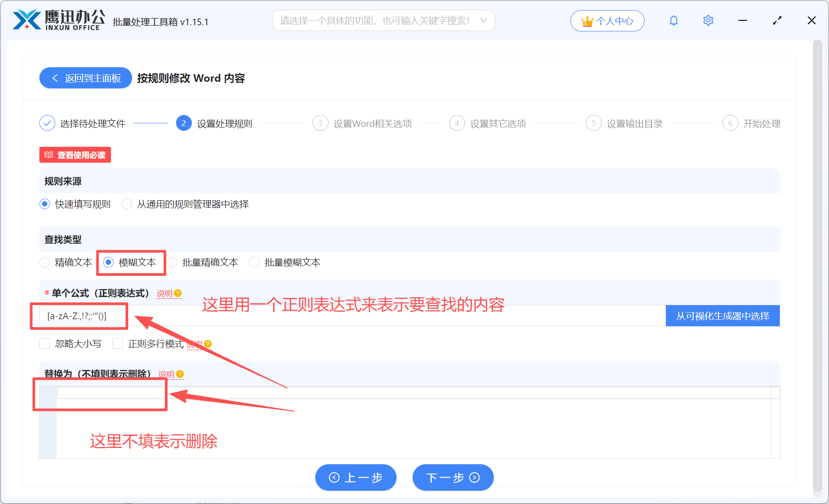Viewport: 829px width, 504px height.
Task: Click the 上一步 button
Action: (355, 477)
